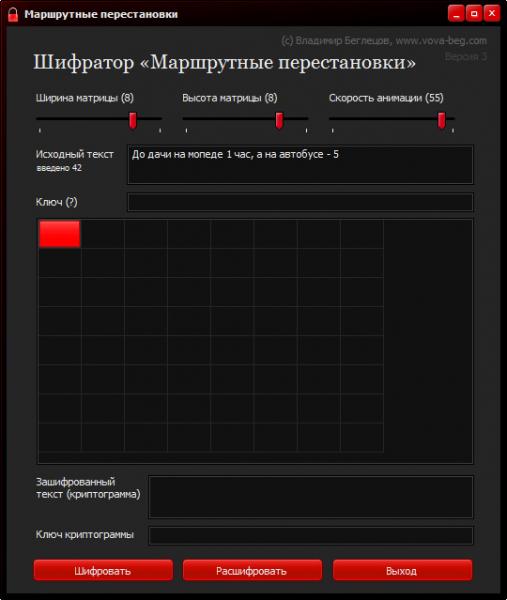Click the Расшифровать button

pyautogui.click(x=252, y=571)
